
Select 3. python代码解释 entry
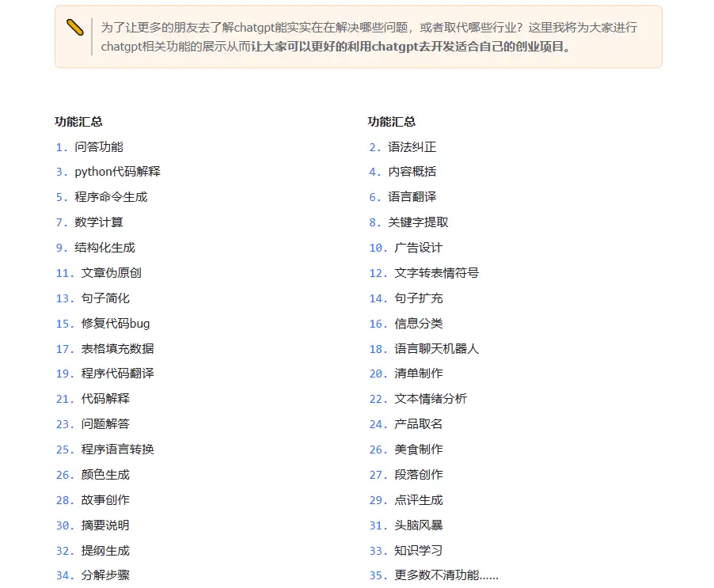pyautogui.click(x=108, y=172)
